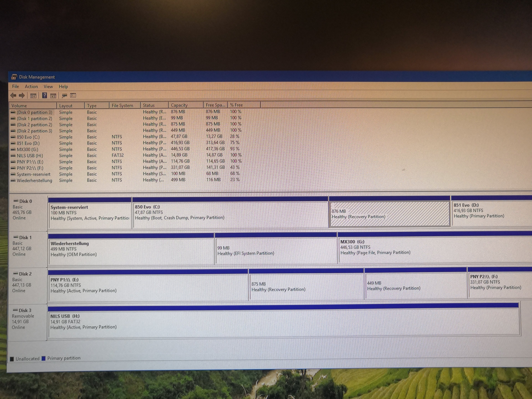The width and height of the screenshot is (532, 399).
Task: Open the View menu
Action: tap(48, 86)
